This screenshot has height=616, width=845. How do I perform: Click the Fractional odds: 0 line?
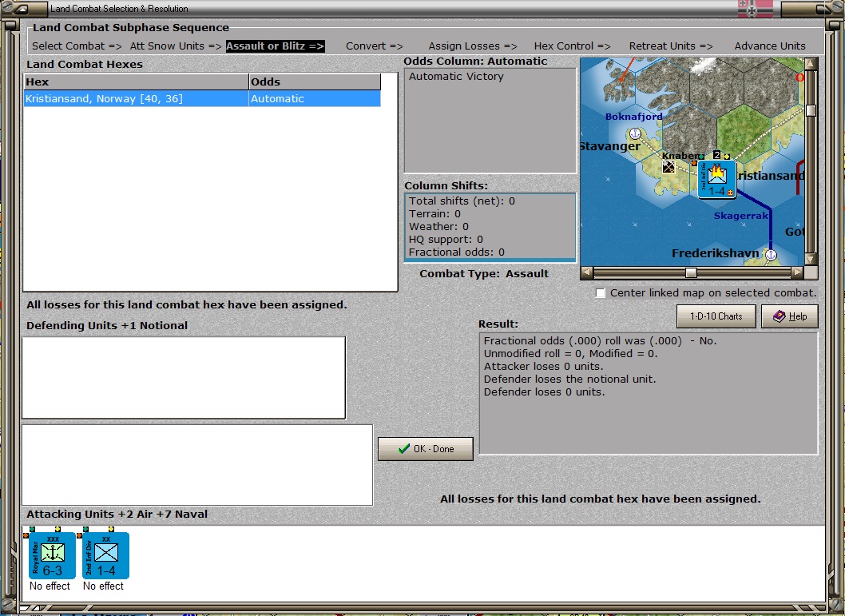457,252
